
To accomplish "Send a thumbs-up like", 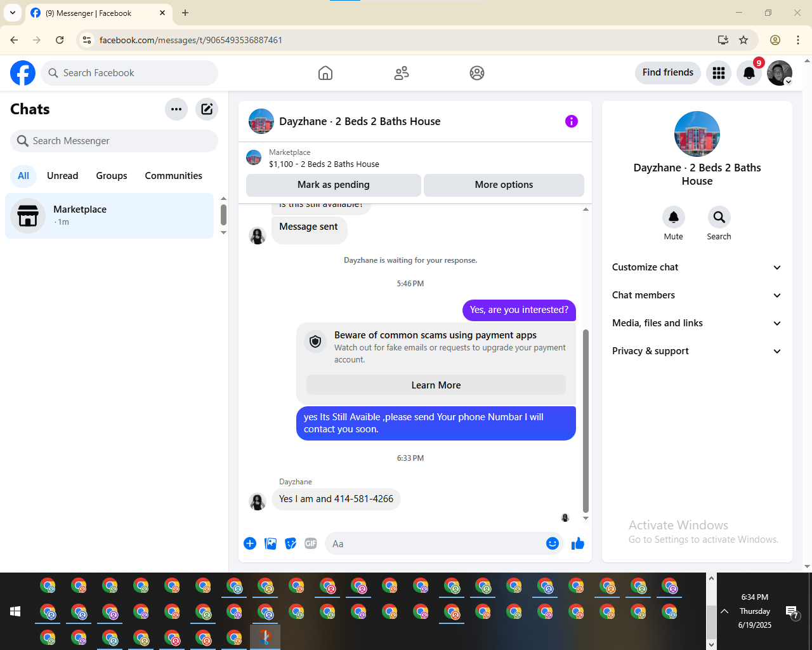I will 578,543.
